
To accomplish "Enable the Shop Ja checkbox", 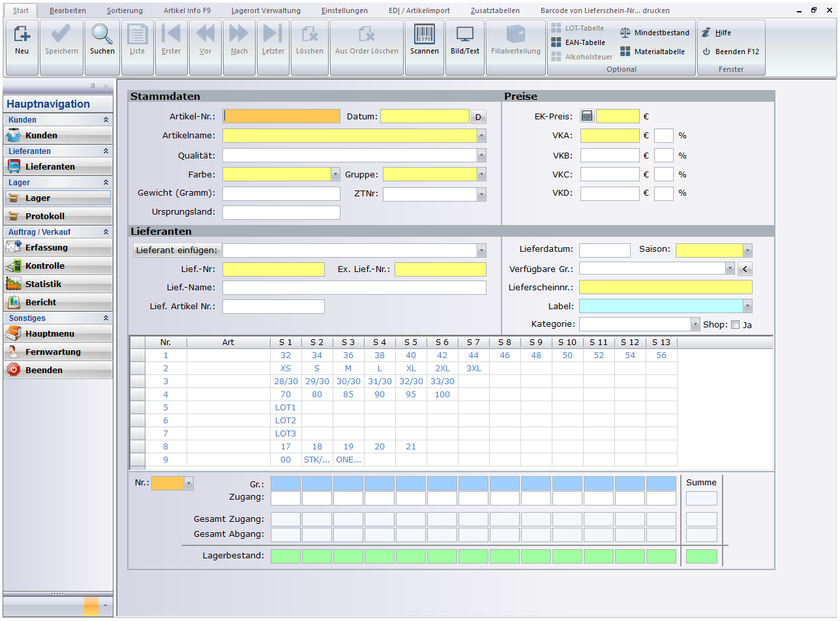I will pos(735,325).
